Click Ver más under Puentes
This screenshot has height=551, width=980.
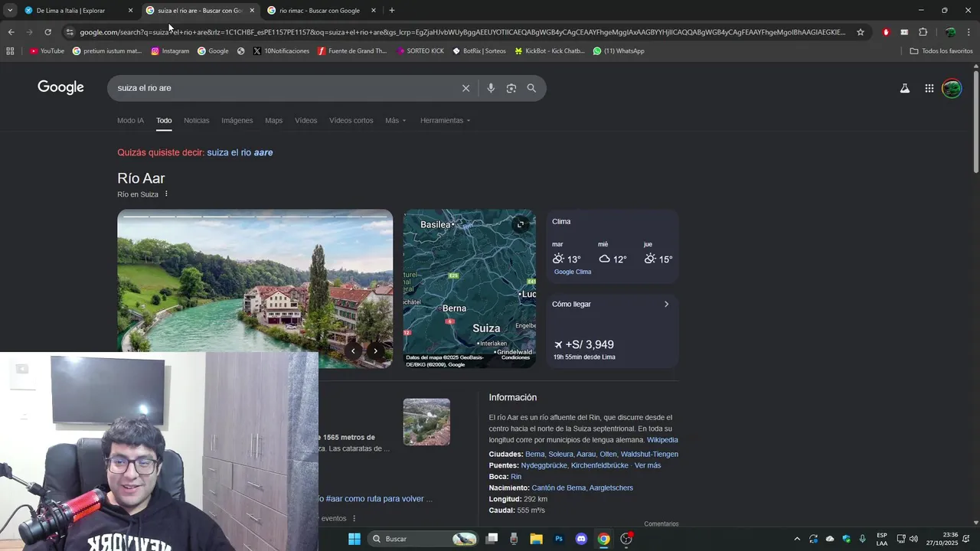pyautogui.click(x=648, y=465)
